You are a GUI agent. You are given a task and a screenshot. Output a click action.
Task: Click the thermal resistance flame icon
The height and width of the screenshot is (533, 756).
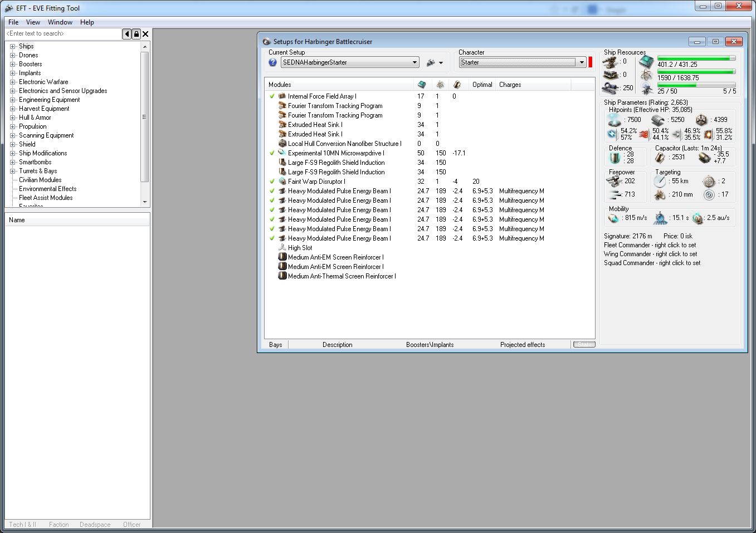(x=645, y=134)
